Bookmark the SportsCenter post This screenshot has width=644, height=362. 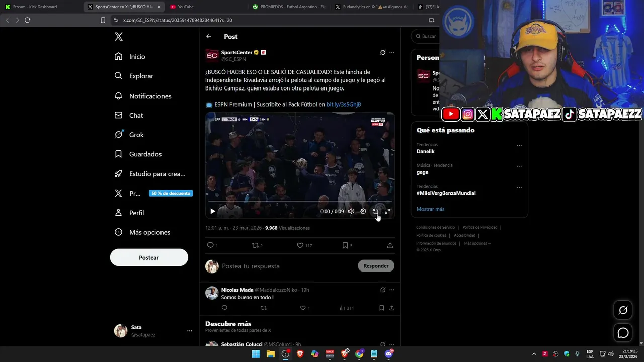click(345, 245)
